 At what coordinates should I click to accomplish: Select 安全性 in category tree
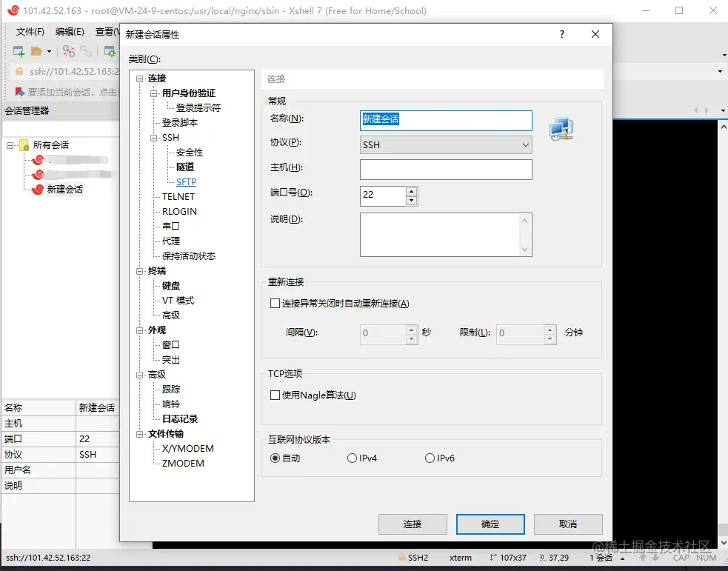tap(190, 153)
